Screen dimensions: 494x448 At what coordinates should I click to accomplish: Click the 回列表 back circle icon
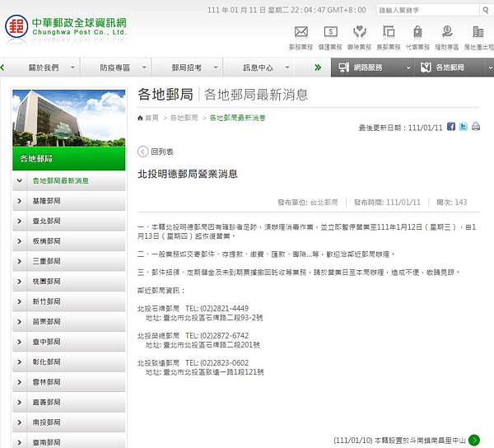click(142, 152)
